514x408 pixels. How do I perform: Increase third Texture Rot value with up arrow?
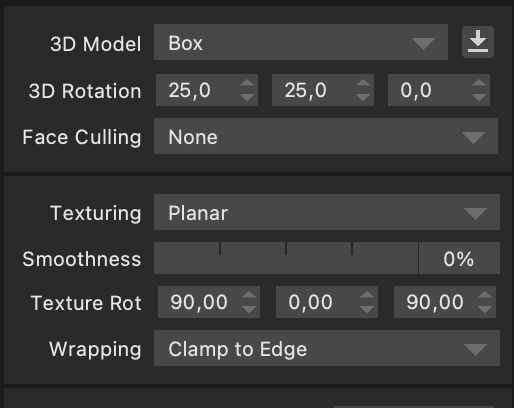[485, 295]
